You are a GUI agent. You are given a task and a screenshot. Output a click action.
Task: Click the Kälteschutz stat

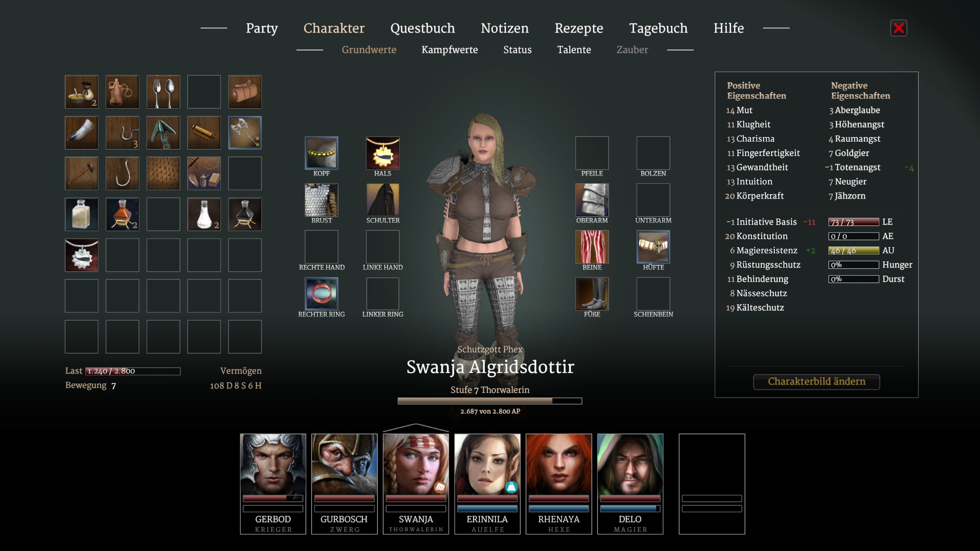click(755, 308)
